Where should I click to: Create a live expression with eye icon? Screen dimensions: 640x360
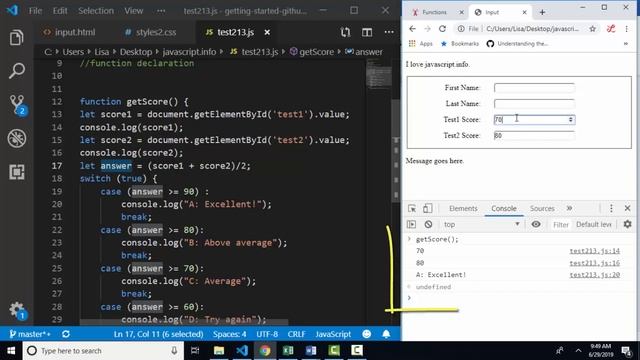point(536,224)
